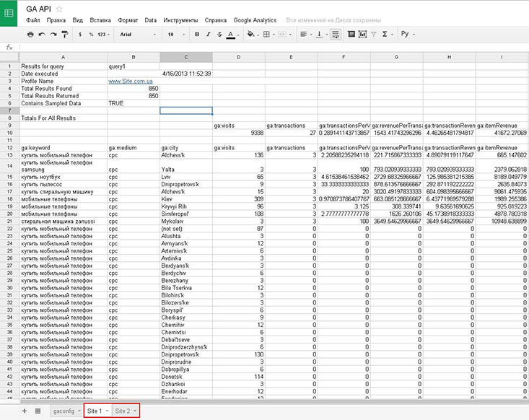
Task: Select row 13 header
Action: (x=9, y=155)
